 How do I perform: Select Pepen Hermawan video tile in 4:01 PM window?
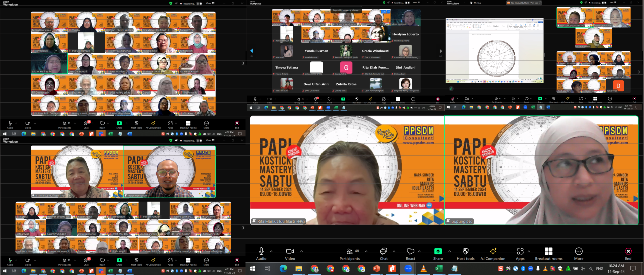(x=170, y=171)
